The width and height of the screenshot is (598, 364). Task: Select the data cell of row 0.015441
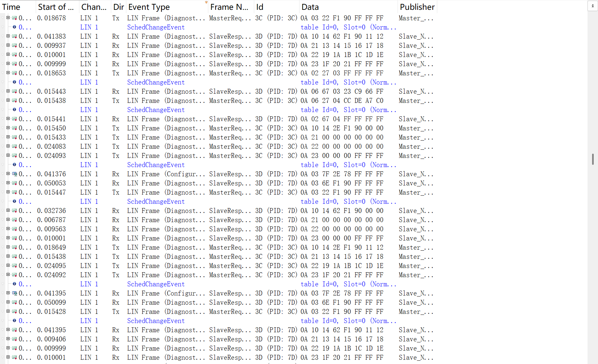click(x=342, y=119)
